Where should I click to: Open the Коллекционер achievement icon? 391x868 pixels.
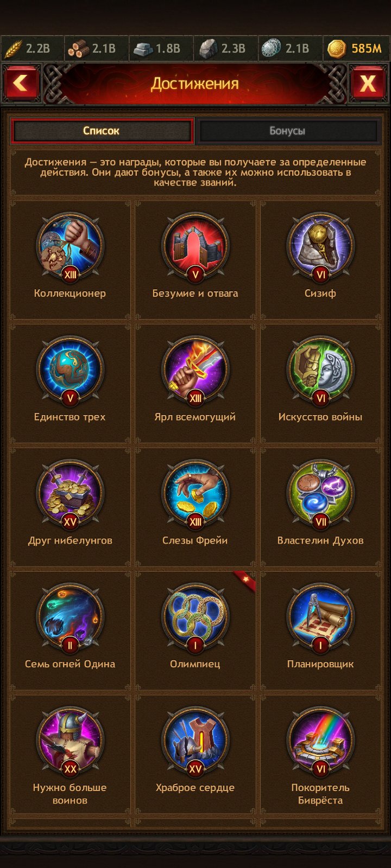click(x=70, y=246)
